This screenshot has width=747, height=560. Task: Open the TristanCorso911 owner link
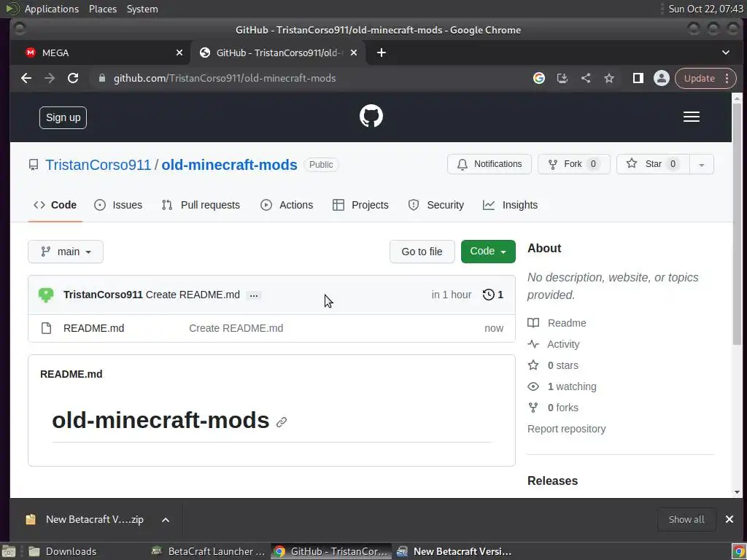coord(98,165)
